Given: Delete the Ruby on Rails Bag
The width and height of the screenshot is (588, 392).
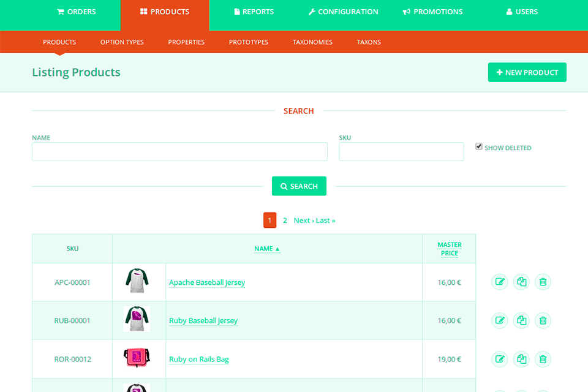Looking at the screenshot, I should pyautogui.click(x=543, y=359).
